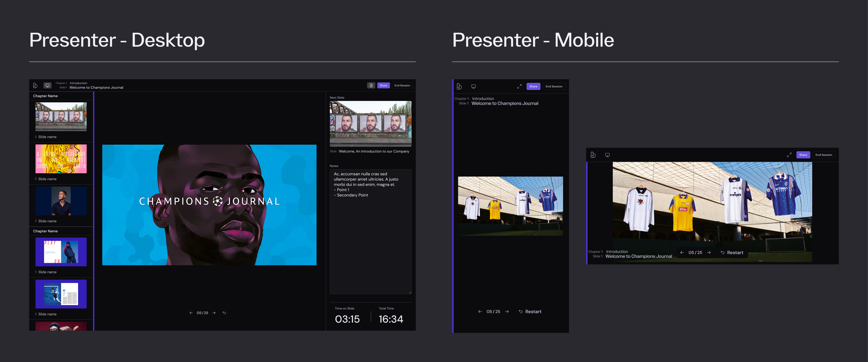Select the yellow Fresh Perspective slide thumbnail
Image resolution: width=868 pixels, height=362 pixels.
click(x=61, y=159)
